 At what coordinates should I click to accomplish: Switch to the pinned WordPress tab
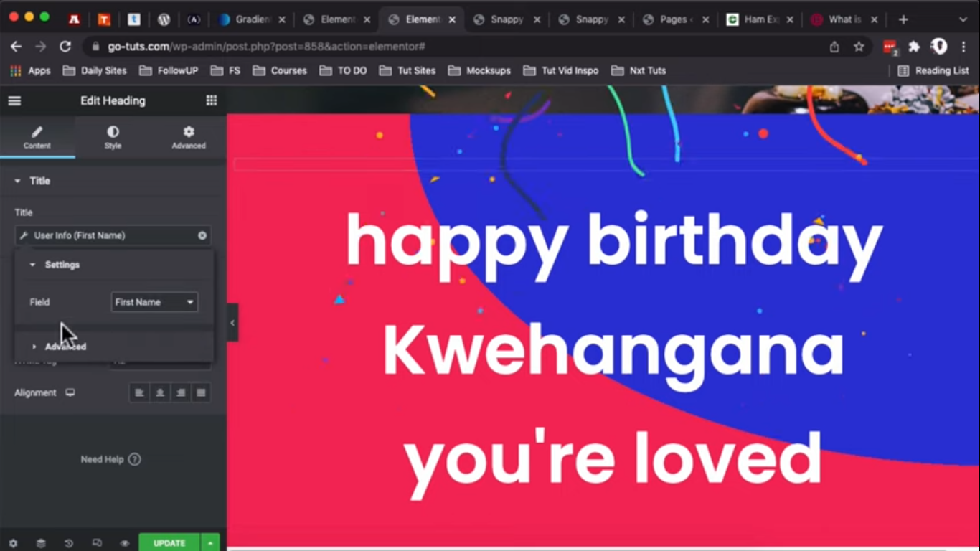coord(164,19)
